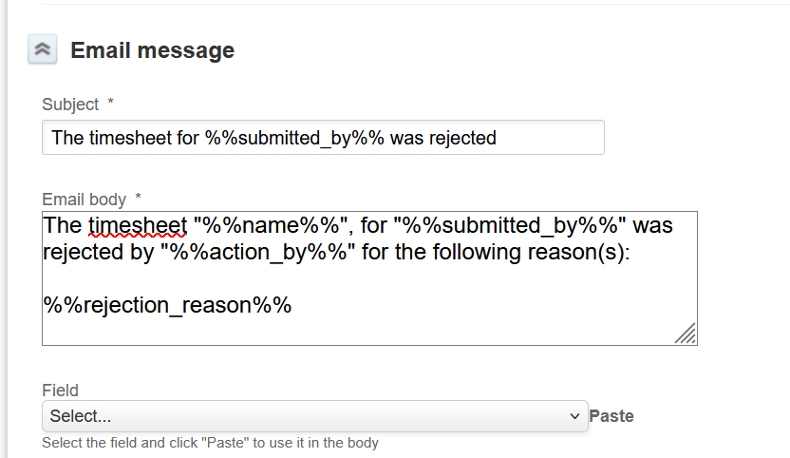Click the Field dropdown chevron arrow

click(x=574, y=416)
